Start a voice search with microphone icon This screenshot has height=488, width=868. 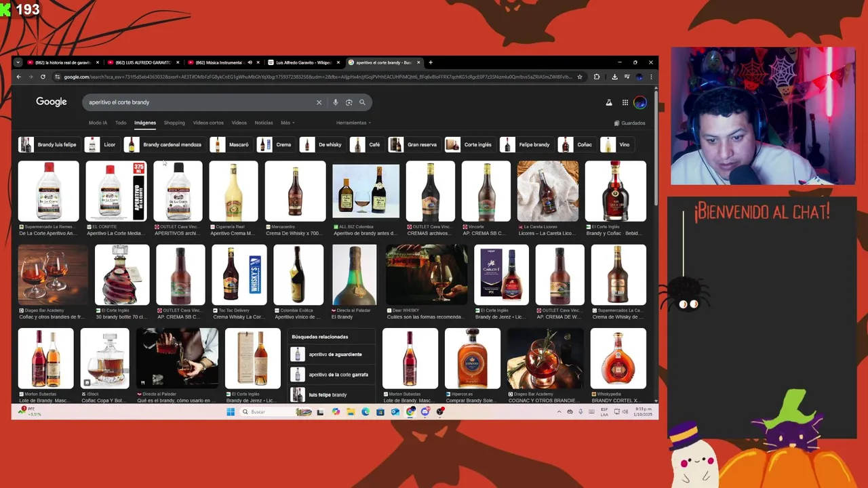pyautogui.click(x=335, y=102)
